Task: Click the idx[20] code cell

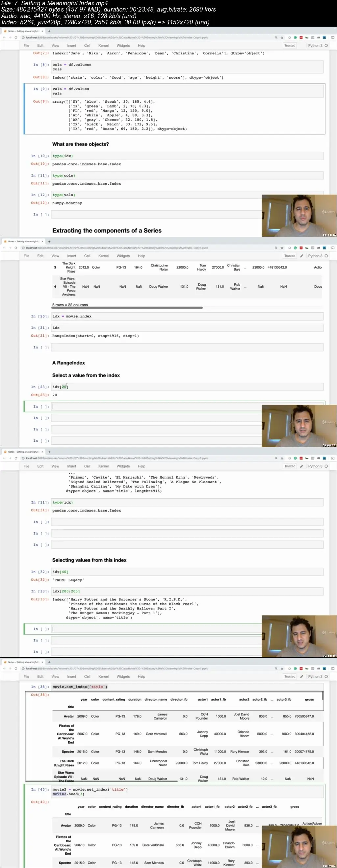Action: click(x=187, y=387)
